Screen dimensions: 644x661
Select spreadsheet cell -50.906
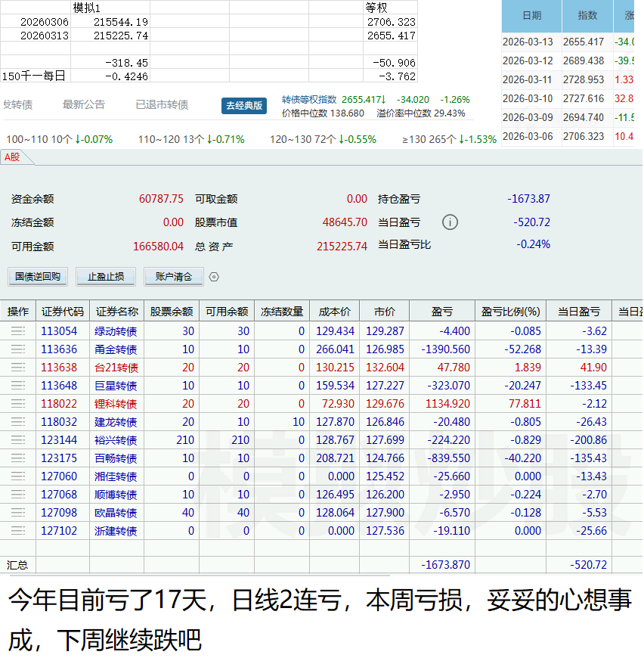coord(391,63)
